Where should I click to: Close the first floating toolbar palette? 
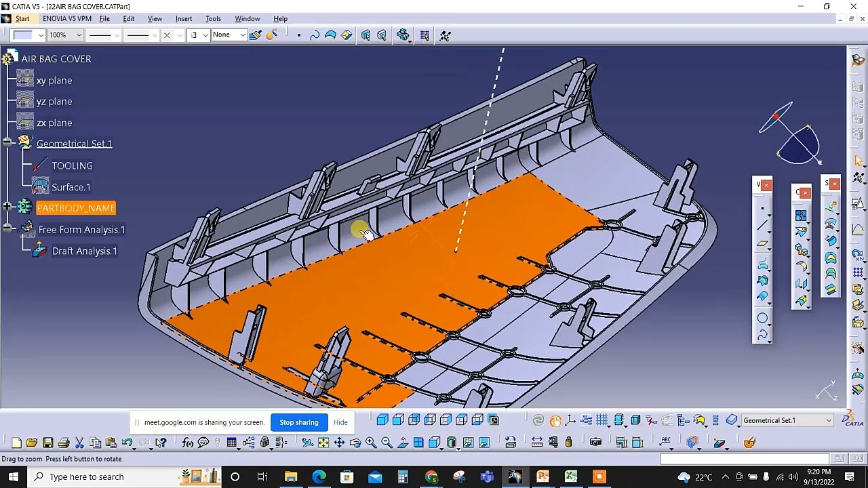pos(766,184)
